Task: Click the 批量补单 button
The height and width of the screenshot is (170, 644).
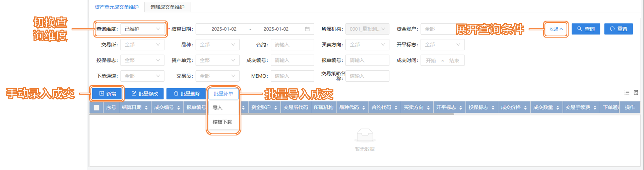Action: (x=223, y=94)
